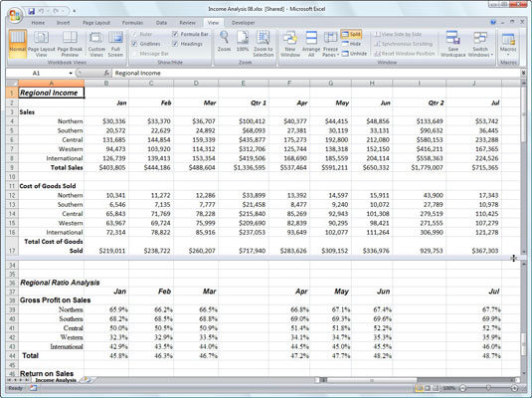Select the Regional Ratio Analysis cell
This screenshot has width=532, height=398.
coord(52,283)
